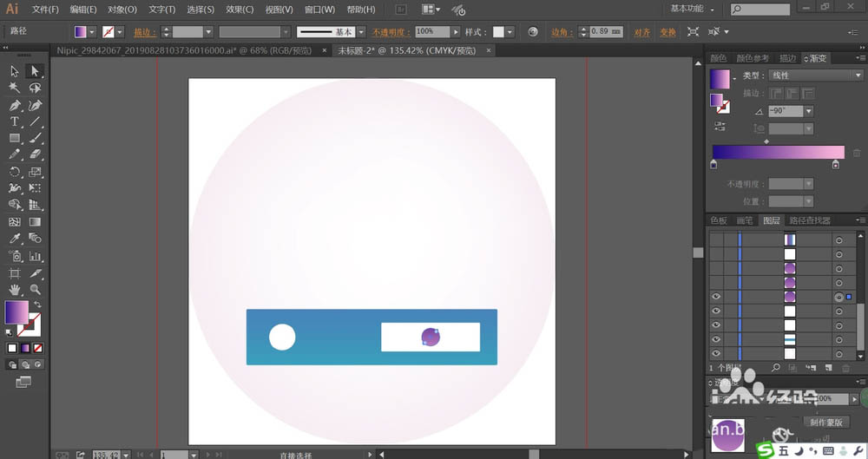Set fill mode to solid Color
This screenshot has width=868, height=459.
pos(11,348)
